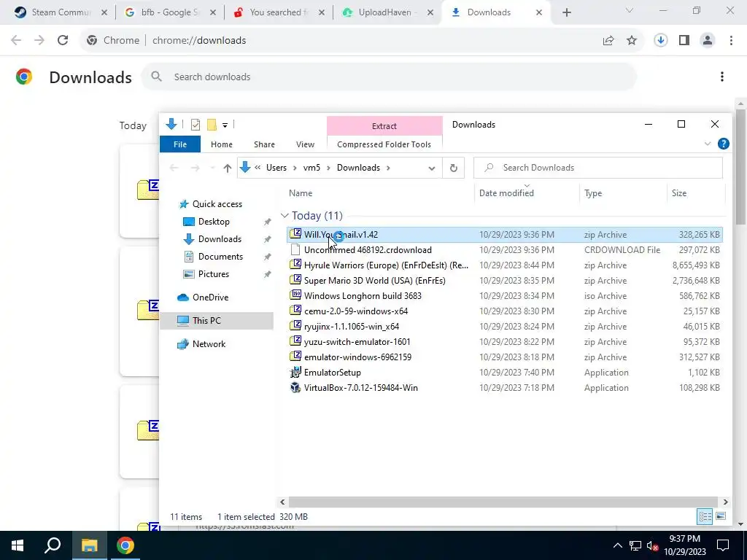Click Properties icon in Explorer quick access toolbar
Viewport: 747px width, 560px height.
click(196, 125)
